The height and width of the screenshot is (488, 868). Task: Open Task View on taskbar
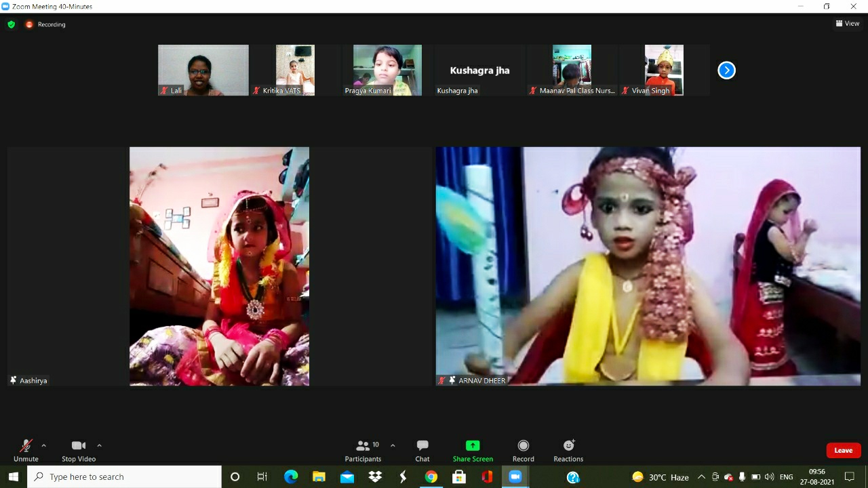tap(262, 477)
